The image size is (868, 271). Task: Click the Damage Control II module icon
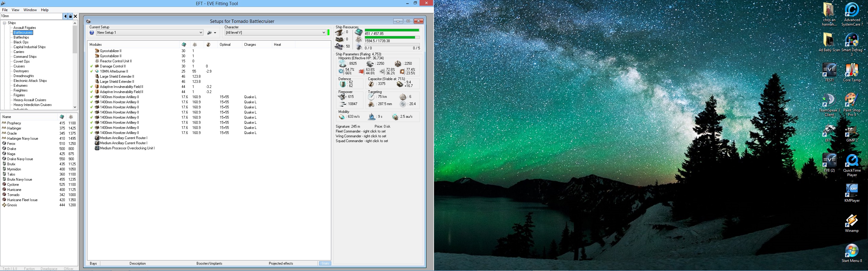(97, 66)
